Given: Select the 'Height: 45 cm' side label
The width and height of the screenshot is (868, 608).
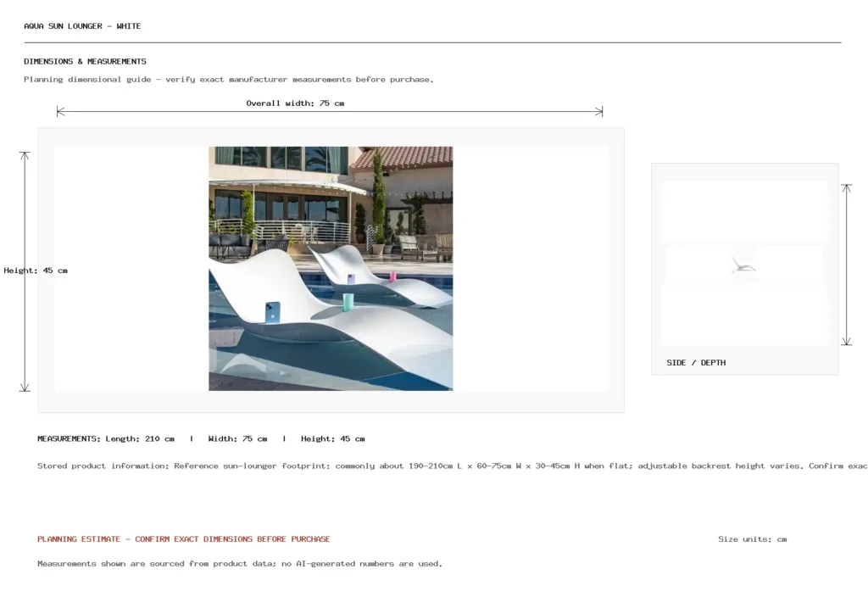Looking at the screenshot, I should click(x=36, y=271).
